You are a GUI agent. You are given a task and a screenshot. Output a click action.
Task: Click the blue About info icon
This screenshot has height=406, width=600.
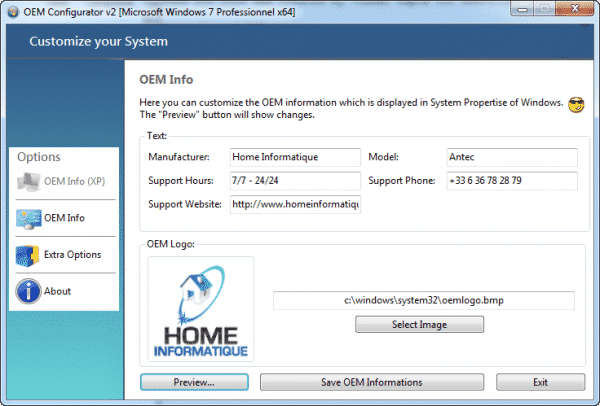pyautogui.click(x=28, y=291)
